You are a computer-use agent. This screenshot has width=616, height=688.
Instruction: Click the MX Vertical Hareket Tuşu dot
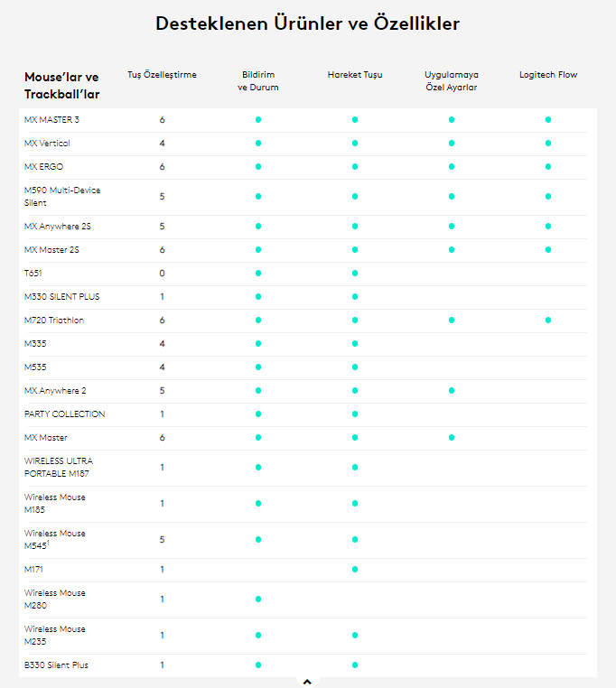pyautogui.click(x=355, y=143)
